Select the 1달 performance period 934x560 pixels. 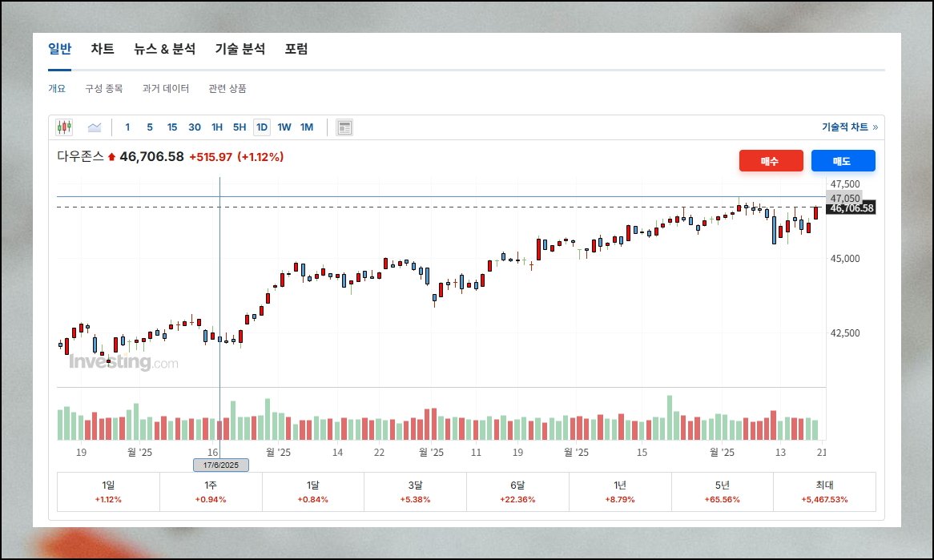312,492
